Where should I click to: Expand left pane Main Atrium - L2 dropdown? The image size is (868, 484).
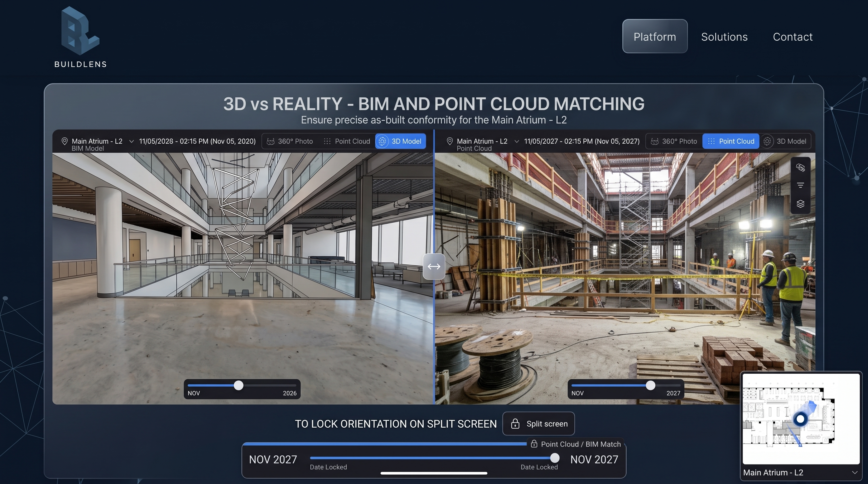[x=132, y=141]
